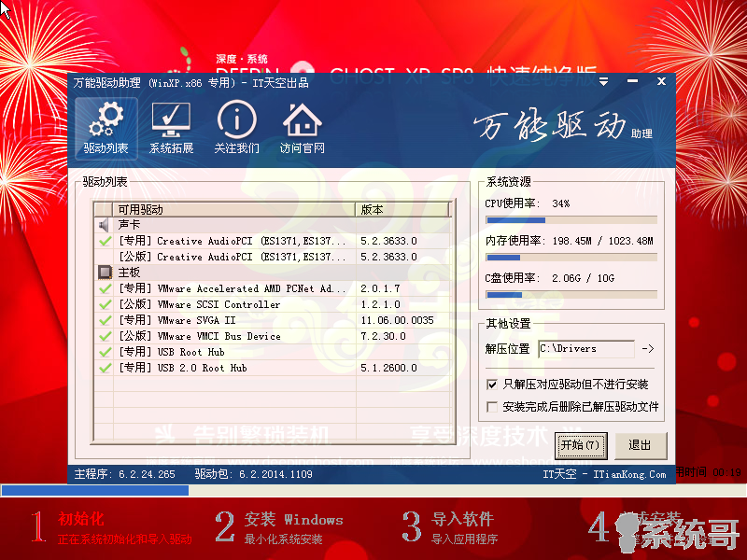
Task: Click version 7.2.30.0 of VMCI Bus Device
Action: (383, 336)
